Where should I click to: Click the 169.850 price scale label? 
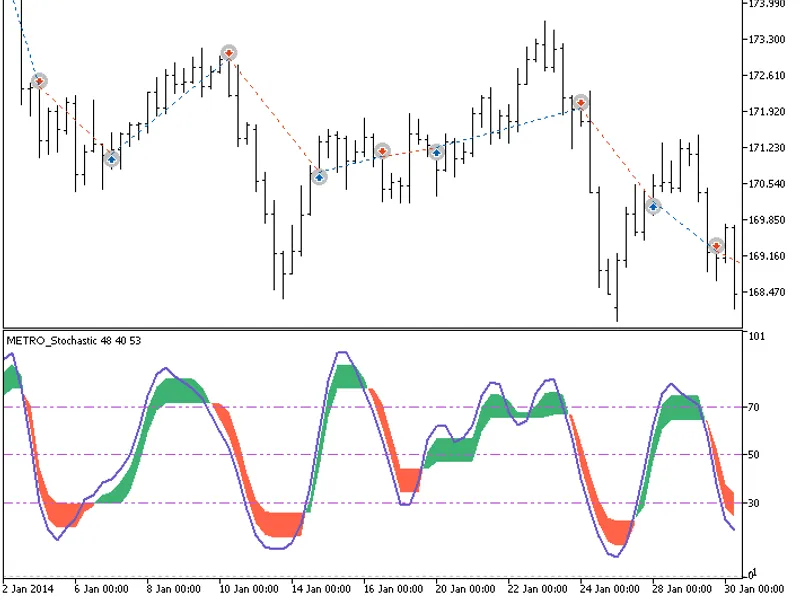[x=766, y=220]
